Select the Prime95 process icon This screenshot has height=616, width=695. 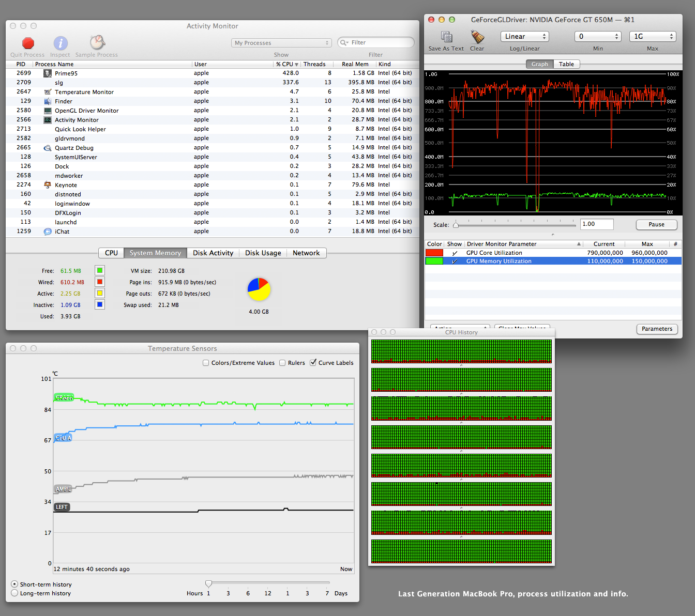tap(48, 73)
